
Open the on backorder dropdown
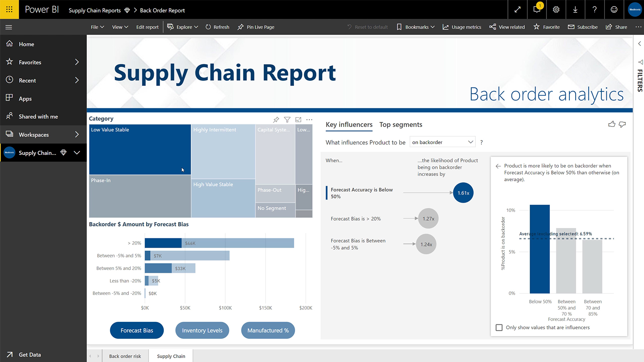point(442,142)
